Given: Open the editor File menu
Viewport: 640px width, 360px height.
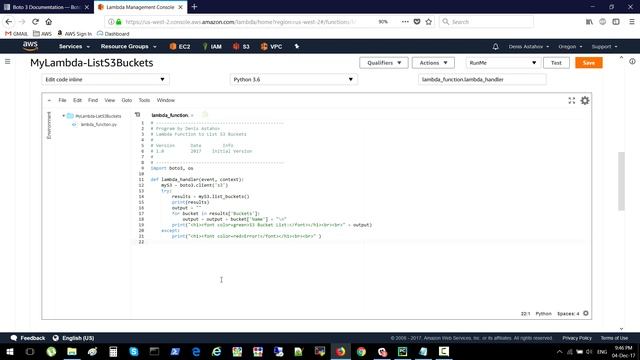Looking at the screenshot, I should click(x=62, y=100).
